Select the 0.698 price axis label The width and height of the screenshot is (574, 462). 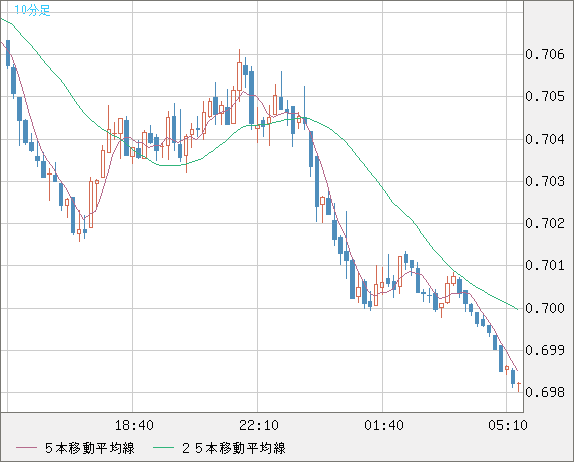545,392
